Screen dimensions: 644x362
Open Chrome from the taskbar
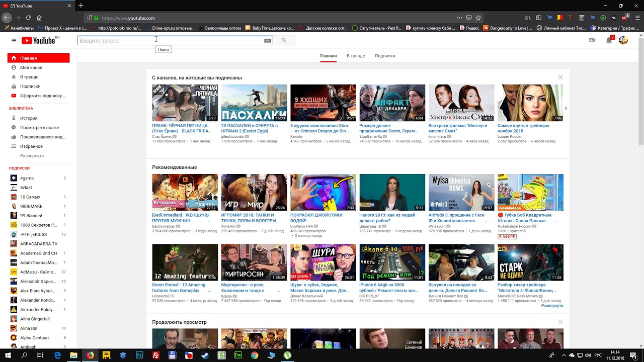[x=255, y=355]
